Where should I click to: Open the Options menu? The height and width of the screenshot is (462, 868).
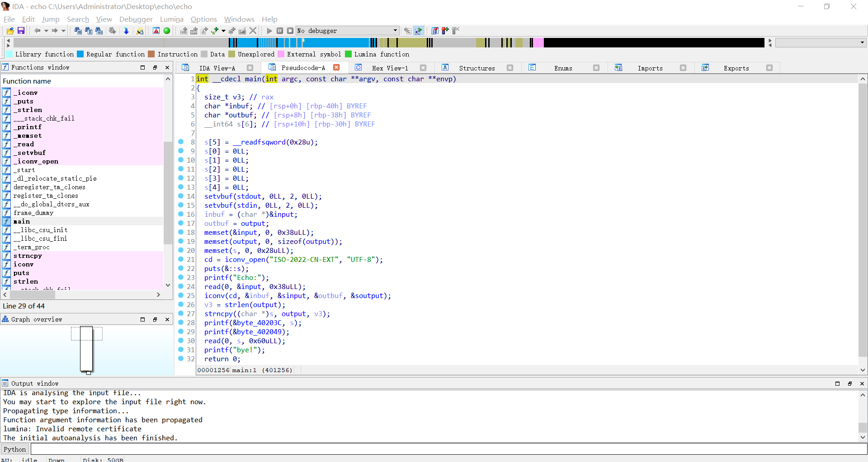[x=203, y=19]
